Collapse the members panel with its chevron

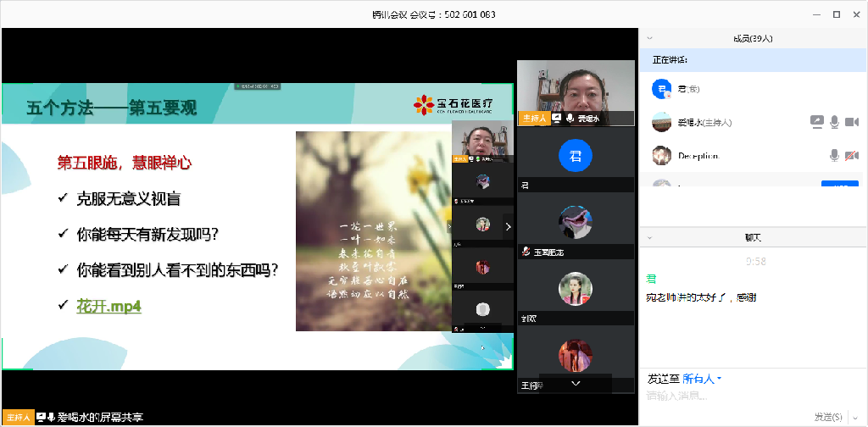point(650,38)
